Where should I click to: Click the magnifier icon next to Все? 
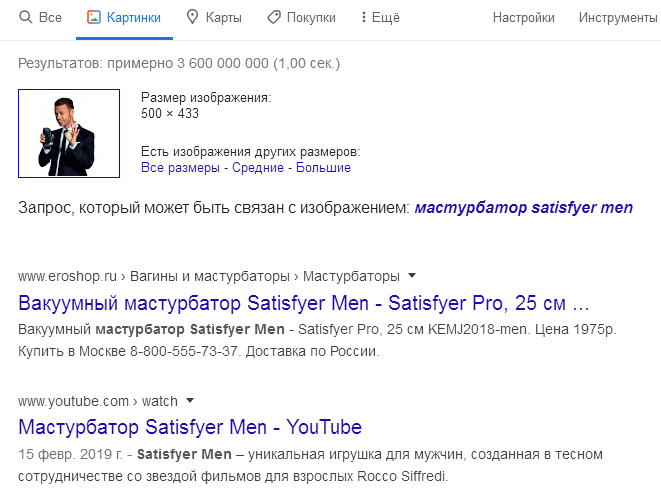pyautogui.click(x=26, y=17)
